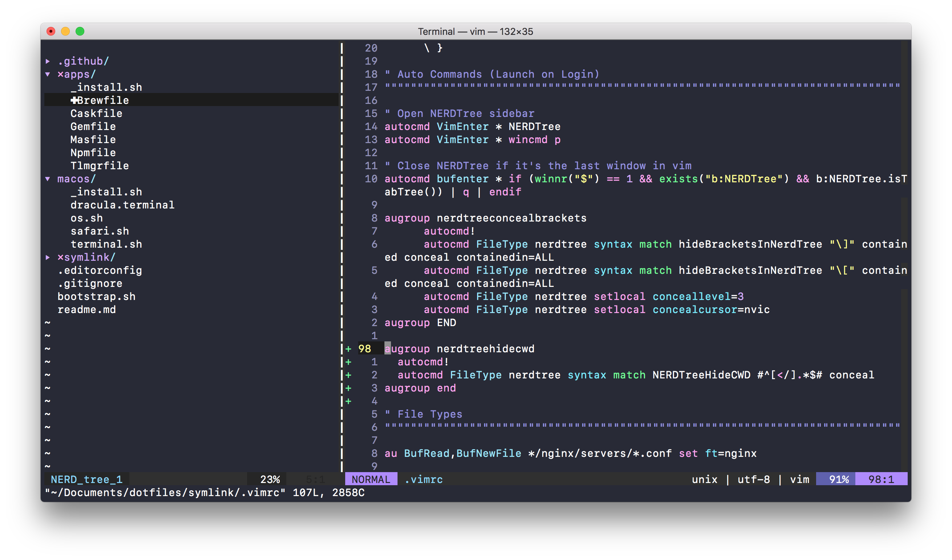Image resolution: width=952 pixels, height=560 pixels.
Task: Click the utf-8 encoding indicator
Action: (753, 479)
